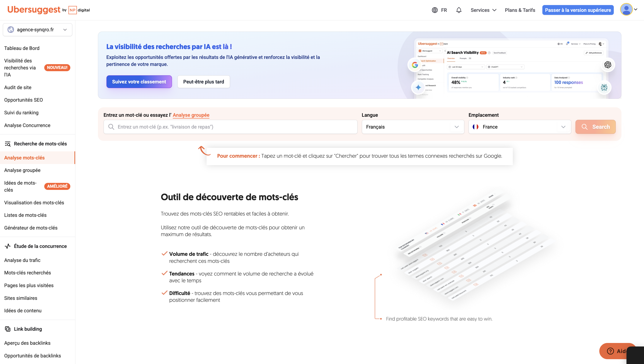Open the account menu chevron
The height and width of the screenshot is (364, 644).
tap(636, 9)
